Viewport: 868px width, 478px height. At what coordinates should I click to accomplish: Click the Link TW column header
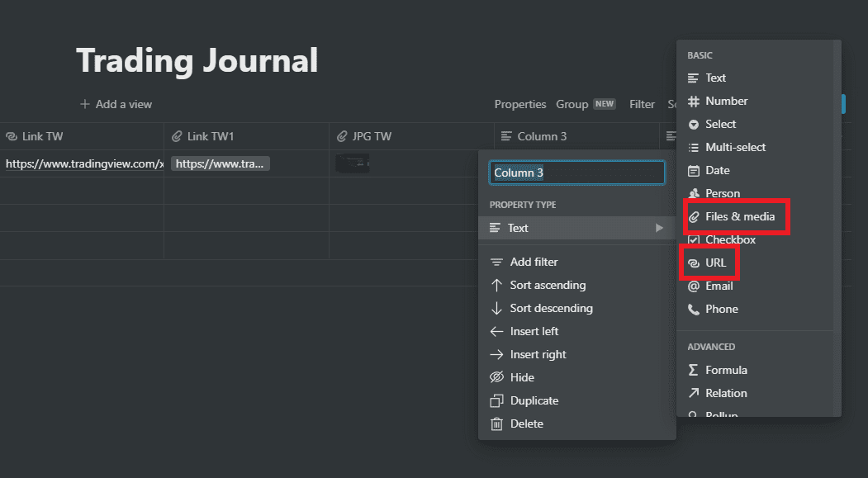coord(82,136)
